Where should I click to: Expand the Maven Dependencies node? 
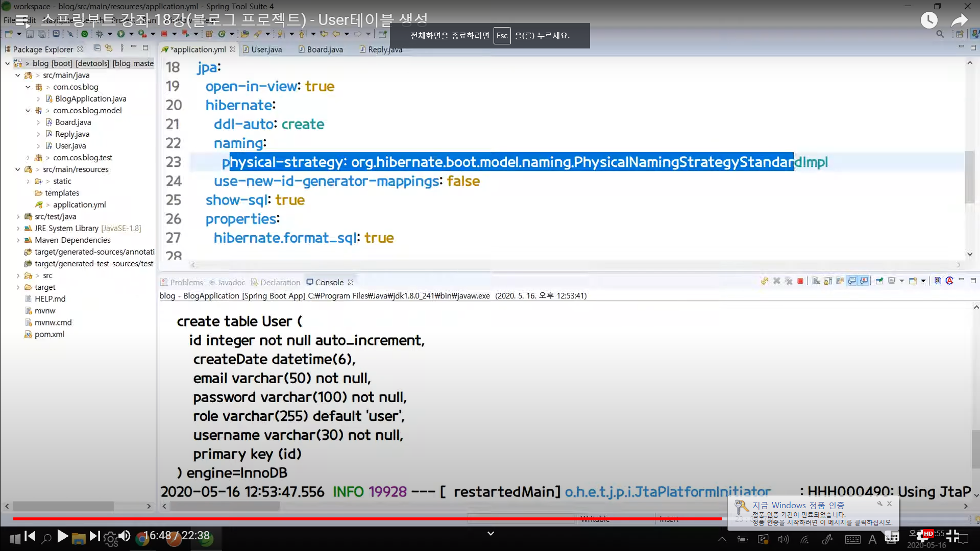(x=17, y=240)
